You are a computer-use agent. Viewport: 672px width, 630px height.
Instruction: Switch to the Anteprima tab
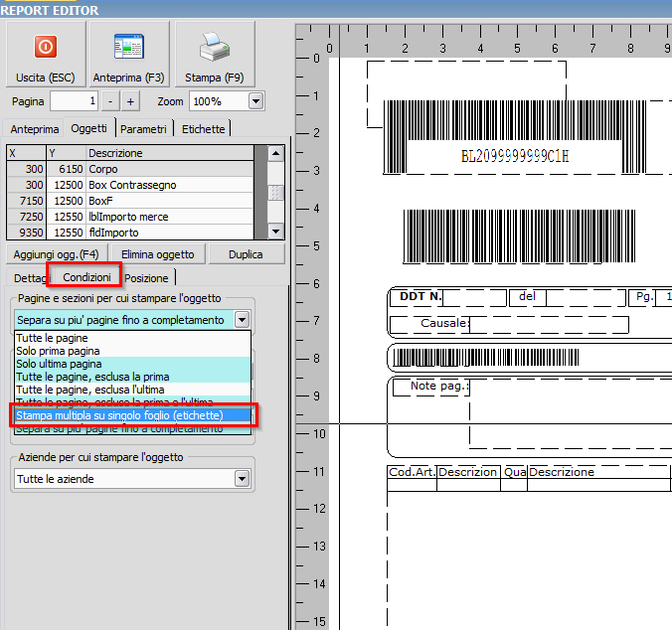[x=34, y=129]
